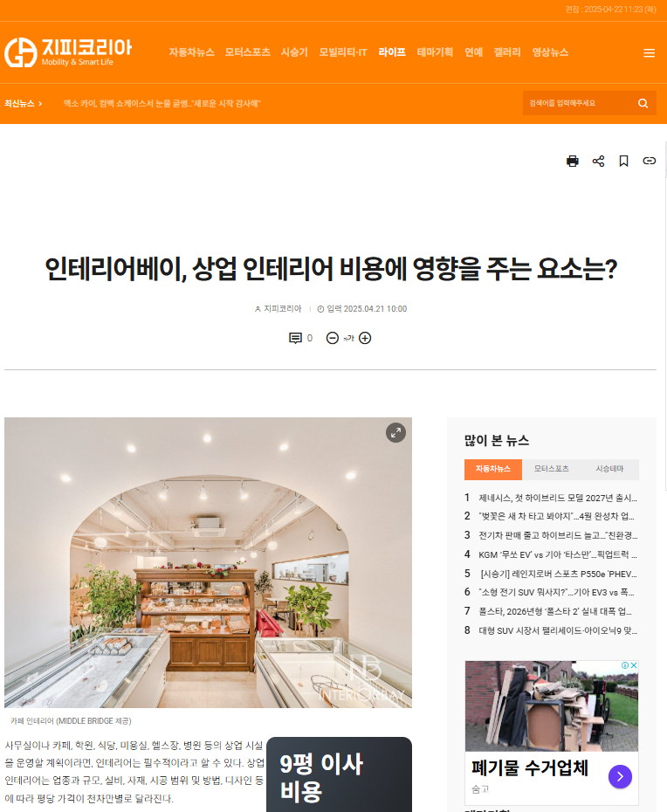The width and height of the screenshot is (667, 812).
Task: Open the hamburger menu icon
Action: tap(649, 52)
